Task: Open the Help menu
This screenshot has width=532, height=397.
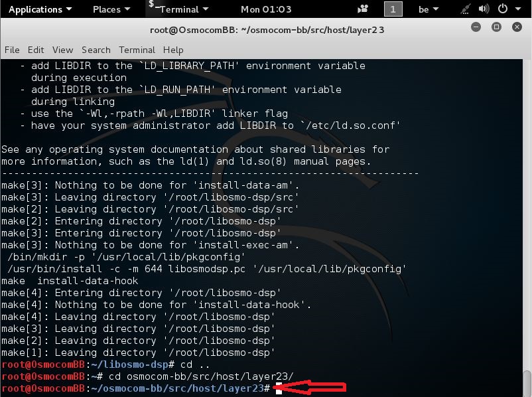Action: pos(173,50)
